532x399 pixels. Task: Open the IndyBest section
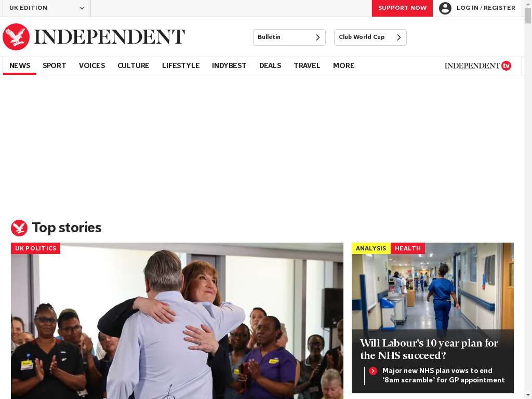pos(229,65)
